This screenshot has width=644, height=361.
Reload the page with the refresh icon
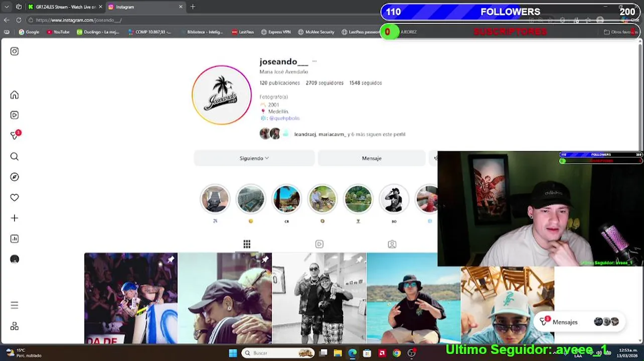click(19, 20)
